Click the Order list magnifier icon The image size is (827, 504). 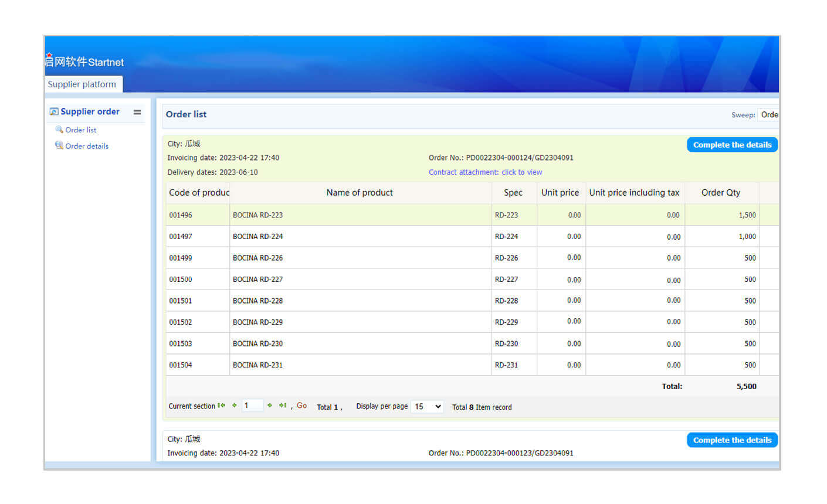point(59,130)
